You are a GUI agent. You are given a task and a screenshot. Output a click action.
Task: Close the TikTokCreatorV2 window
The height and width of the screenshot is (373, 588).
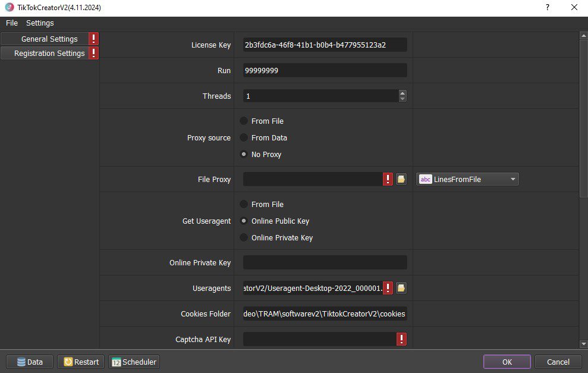pyautogui.click(x=574, y=7)
